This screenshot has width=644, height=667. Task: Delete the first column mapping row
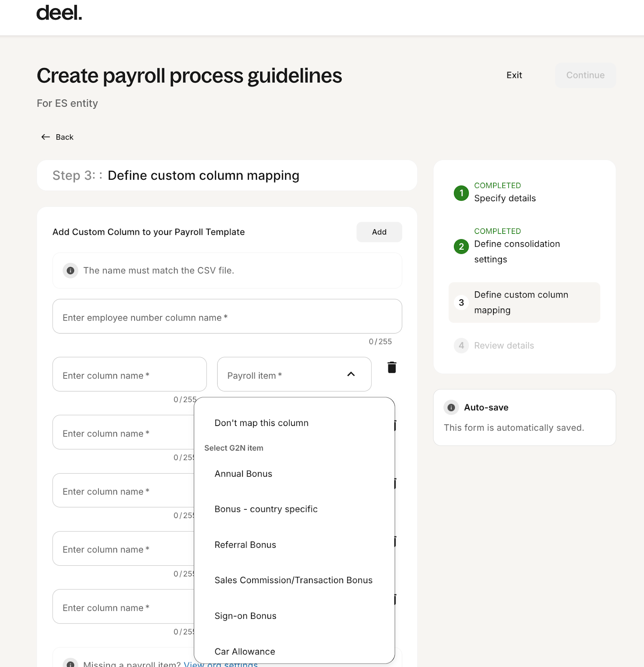pos(391,367)
